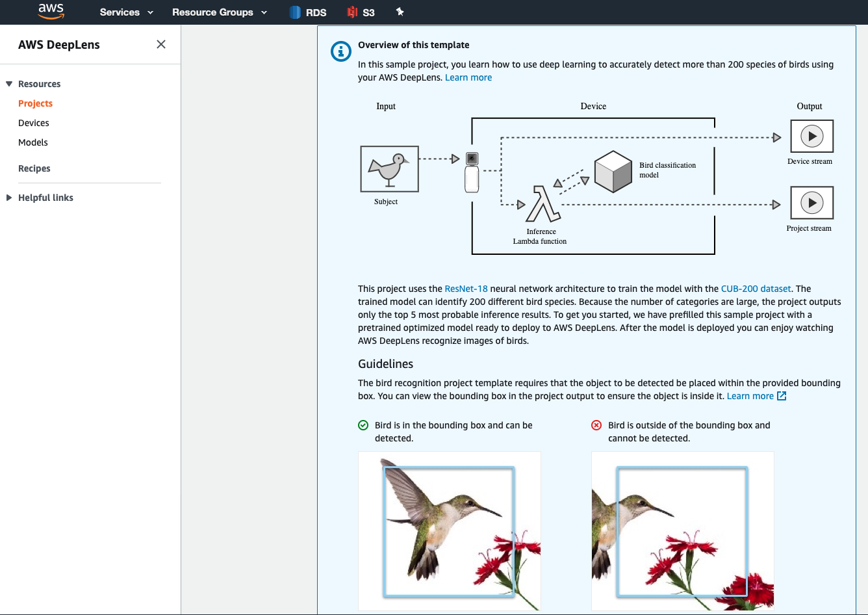Open the ResNet-18 link
The height and width of the screenshot is (615, 868).
tap(466, 289)
